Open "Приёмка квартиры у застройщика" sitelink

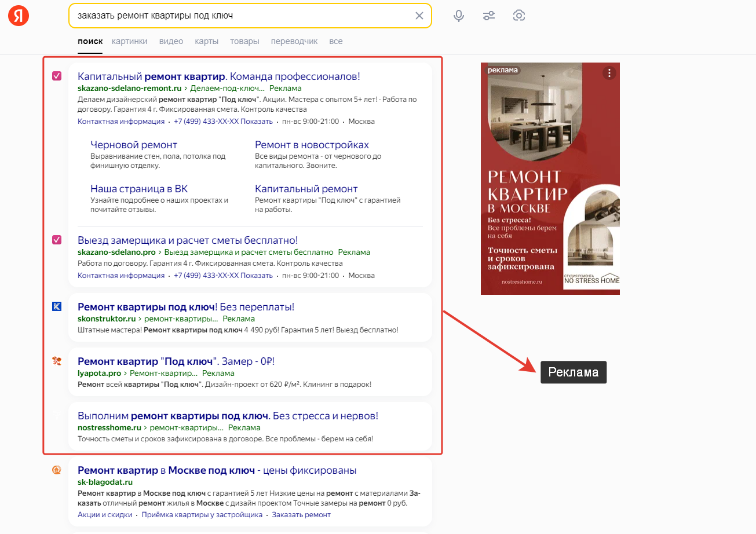coord(202,515)
